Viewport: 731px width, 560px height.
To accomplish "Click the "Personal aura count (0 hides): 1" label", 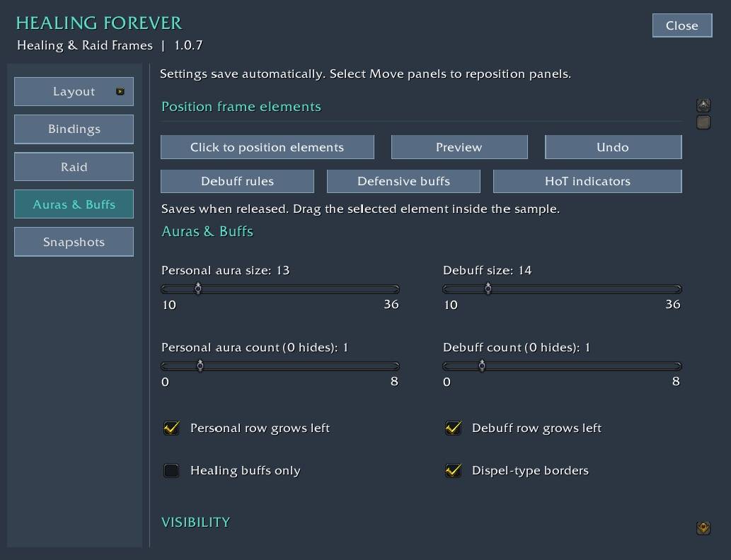I will tap(255, 348).
